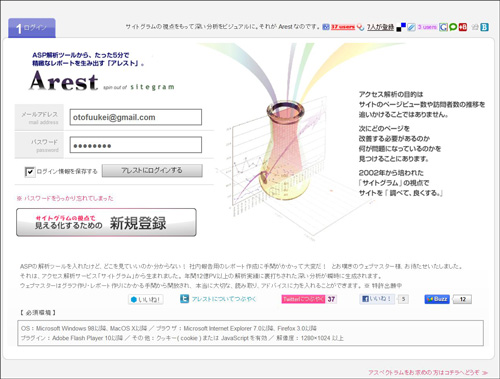Open the '37 users' bookmark count link
This screenshot has height=379, width=500.
click(x=343, y=27)
